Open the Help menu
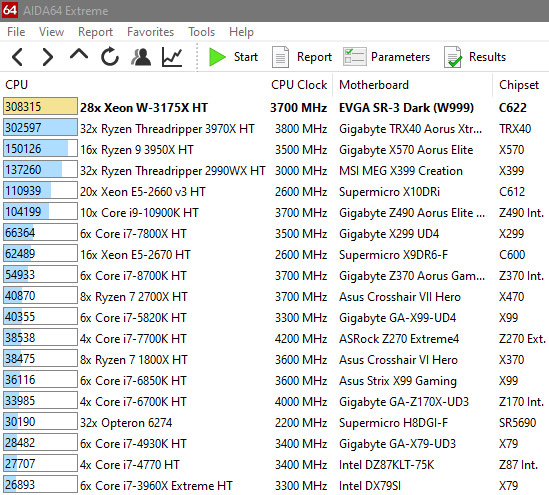This screenshot has height=495, width=549. 241,32
